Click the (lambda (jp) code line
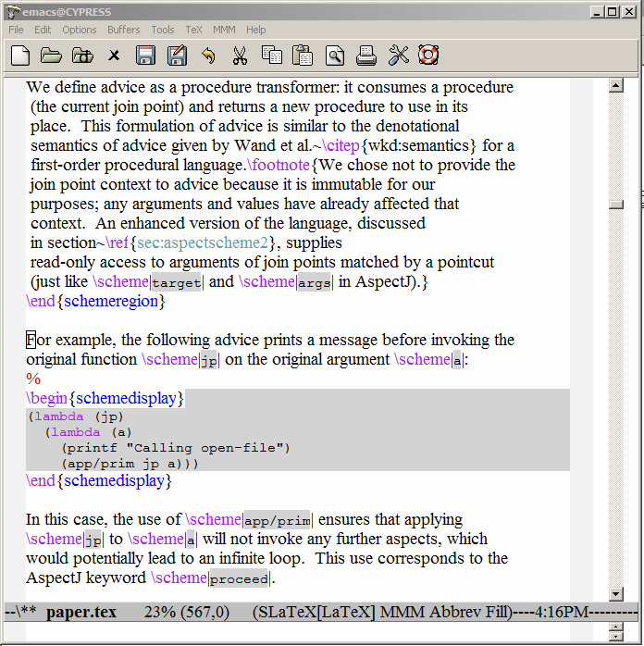This screenshot has height=646, width=644. (x=76, y=416)
